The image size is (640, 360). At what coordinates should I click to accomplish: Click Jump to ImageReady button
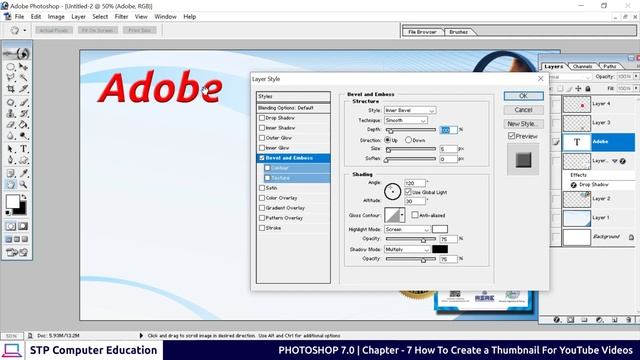16,253
